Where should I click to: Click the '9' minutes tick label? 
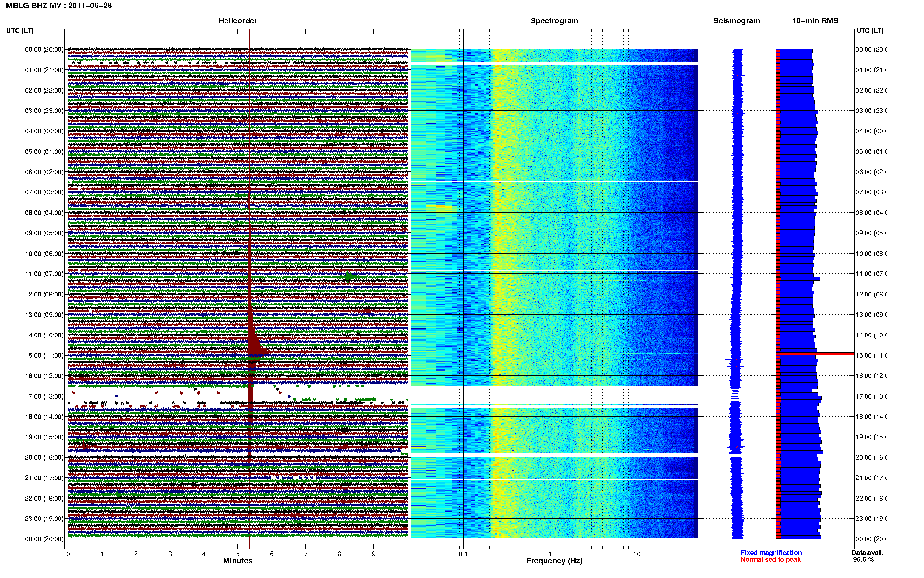pos(374,554)
